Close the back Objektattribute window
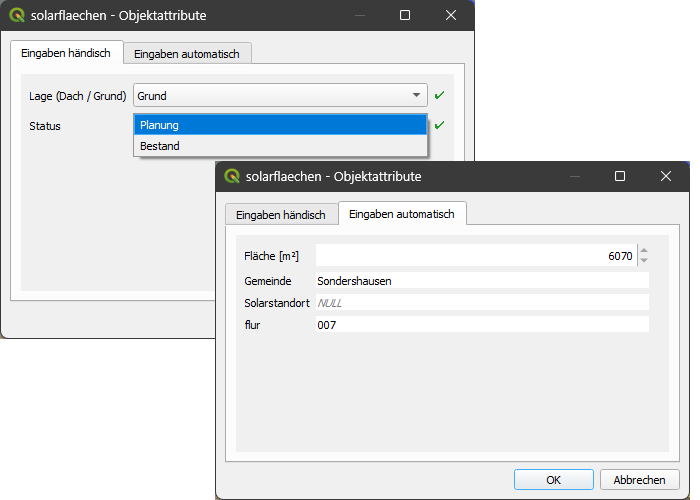The width and height of the screenshot is (700, 500). [x=451, y=15]
